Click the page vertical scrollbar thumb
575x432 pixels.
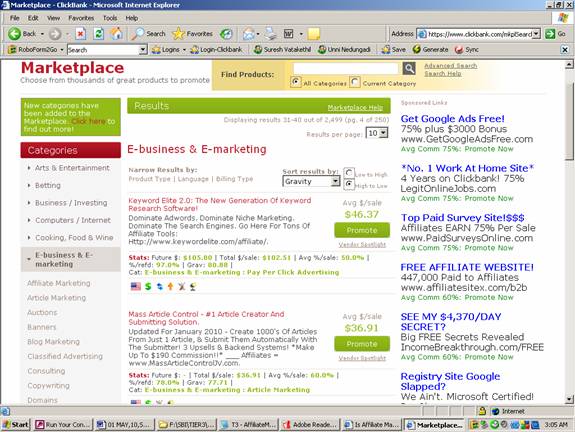[569, 121]
